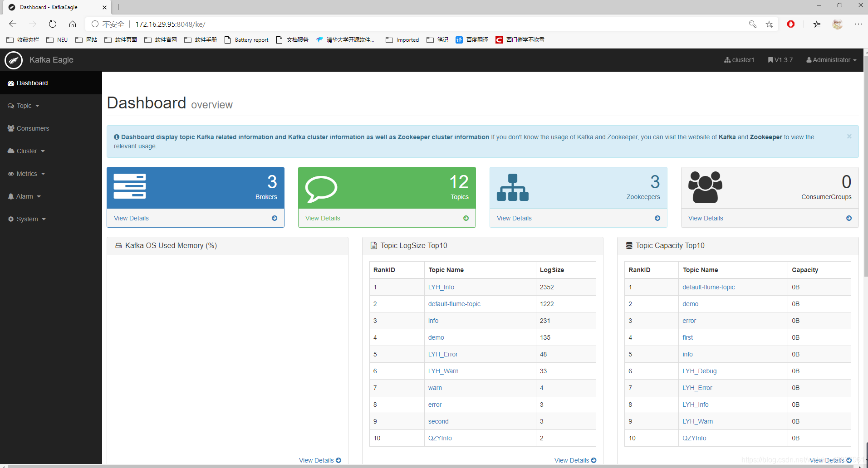Click version V1.3.7 in navbar
This screenshot has height=468, width=868.
click(x=780, y=60)
